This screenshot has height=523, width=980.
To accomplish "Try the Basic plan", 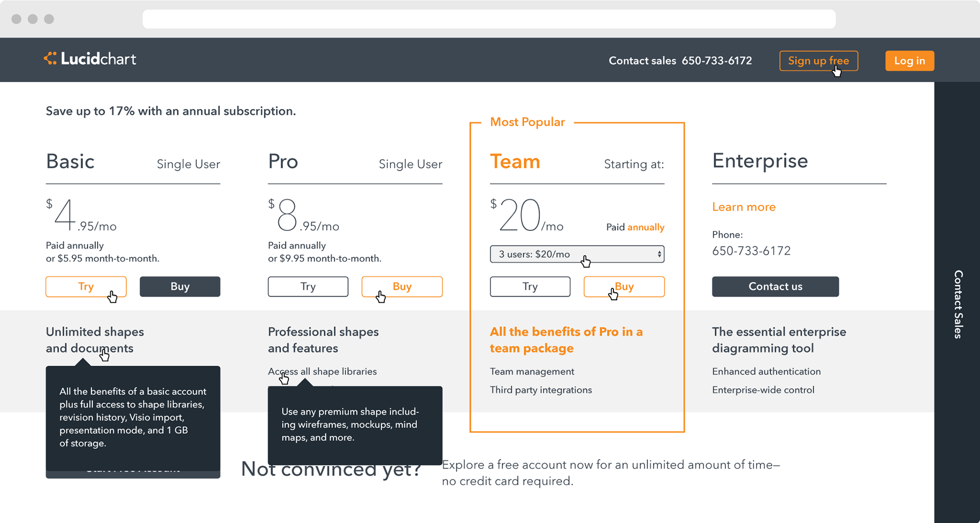I will point(86,287).
